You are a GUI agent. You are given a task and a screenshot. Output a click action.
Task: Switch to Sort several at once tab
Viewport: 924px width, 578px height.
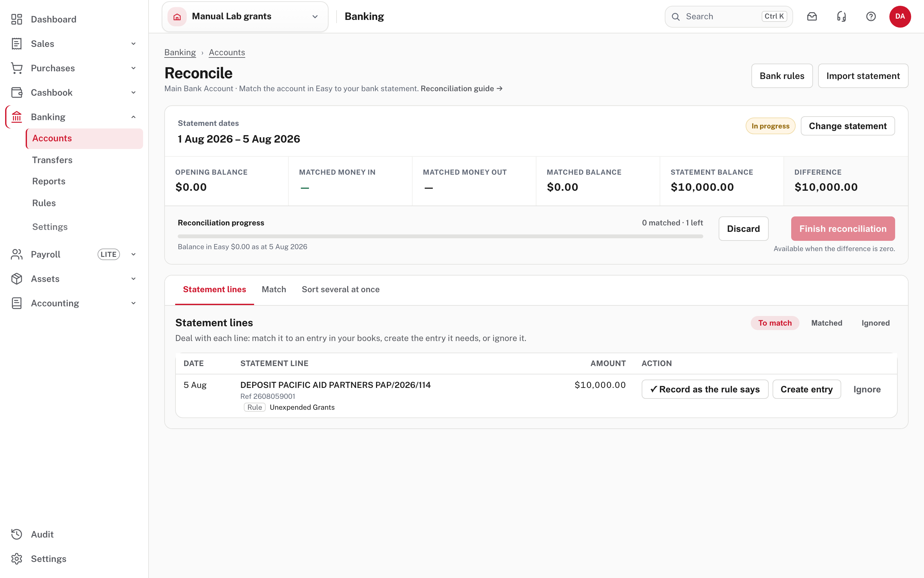(x=341, y=289)
